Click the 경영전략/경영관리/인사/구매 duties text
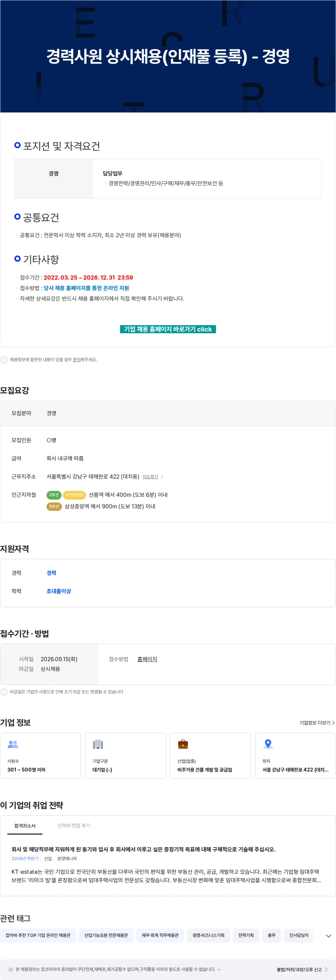This screenshot has height=980, width=336. (166, 183)
